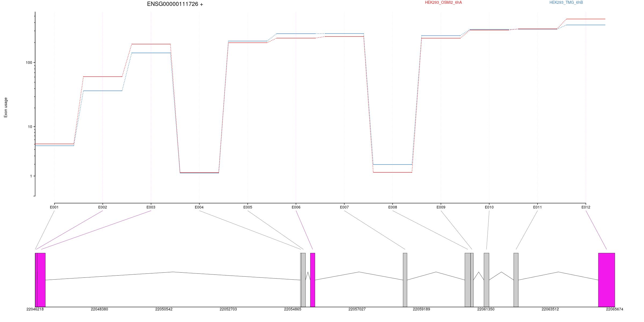Click the wide gray exon block for E008

click(x=468, y=280)
